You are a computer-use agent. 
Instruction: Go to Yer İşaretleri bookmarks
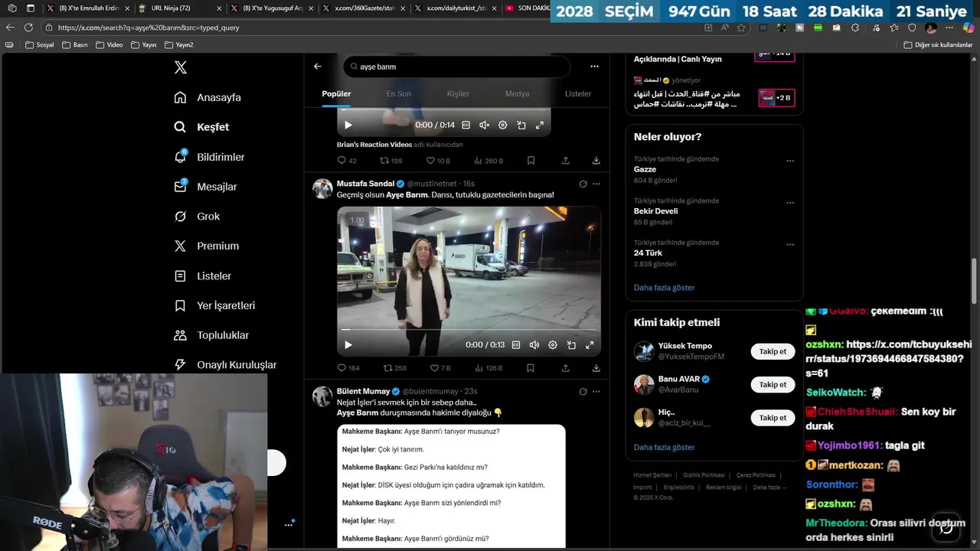215,305
